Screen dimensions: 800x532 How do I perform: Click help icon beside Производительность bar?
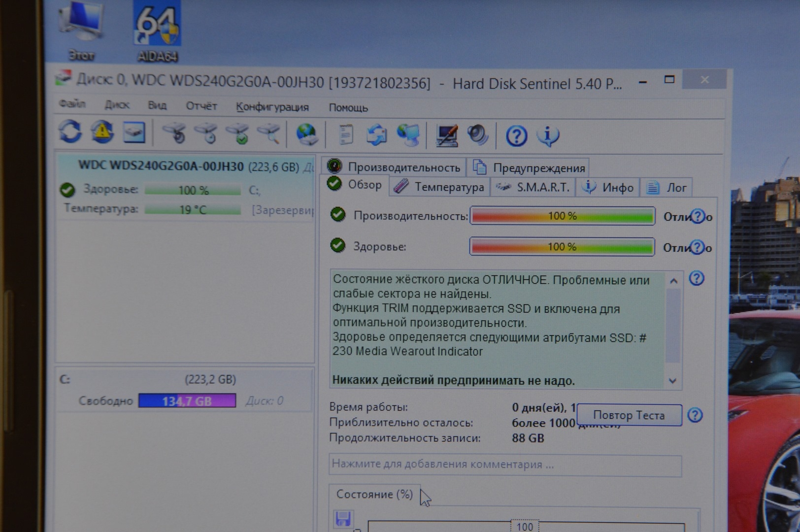point(697,216)
